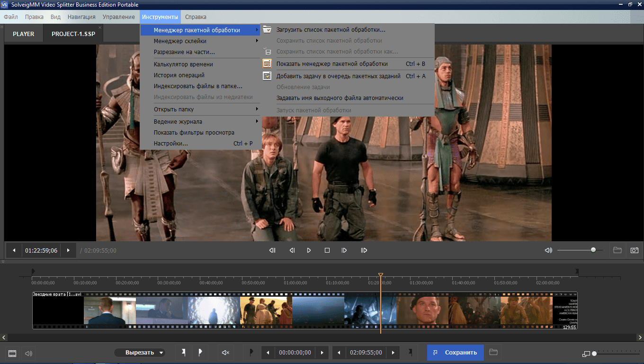Click the Сохранить button
644x364 pixels.
(455, 353)
